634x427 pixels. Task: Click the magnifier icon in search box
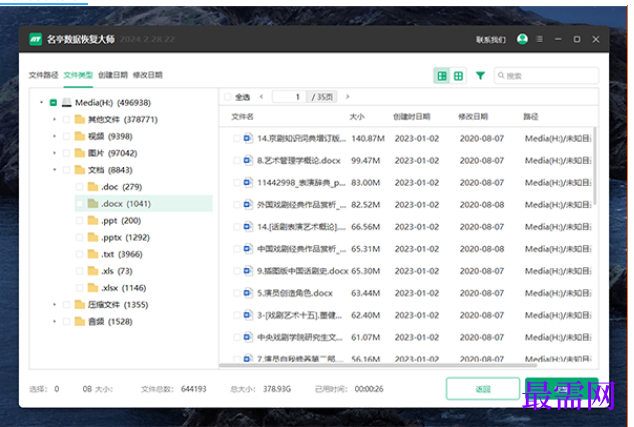pyautogui.click(x=501, y=75)
